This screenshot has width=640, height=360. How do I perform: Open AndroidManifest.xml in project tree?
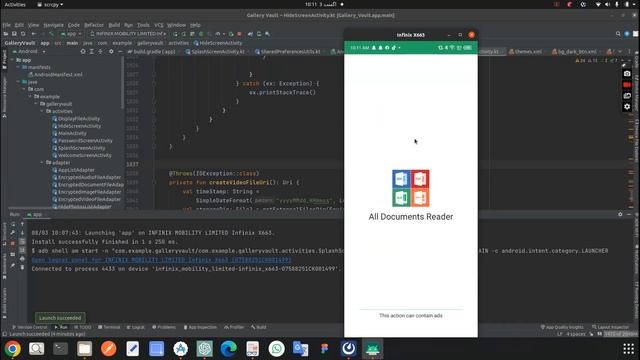56,75
